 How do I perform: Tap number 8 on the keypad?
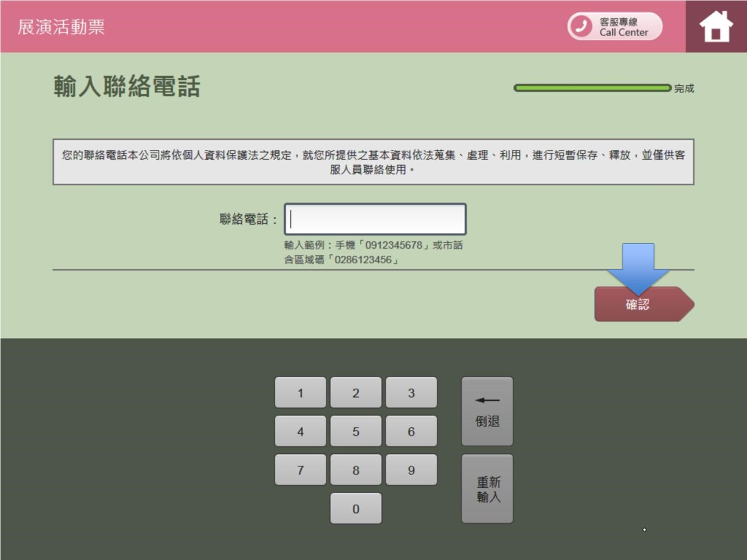click(x=356, y=470)
